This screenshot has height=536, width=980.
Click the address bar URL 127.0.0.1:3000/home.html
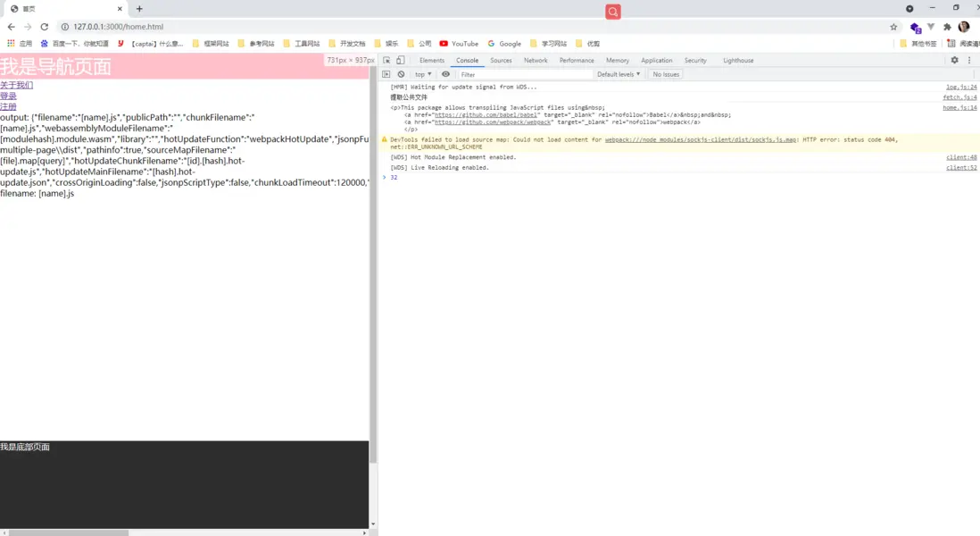[118, 27]
